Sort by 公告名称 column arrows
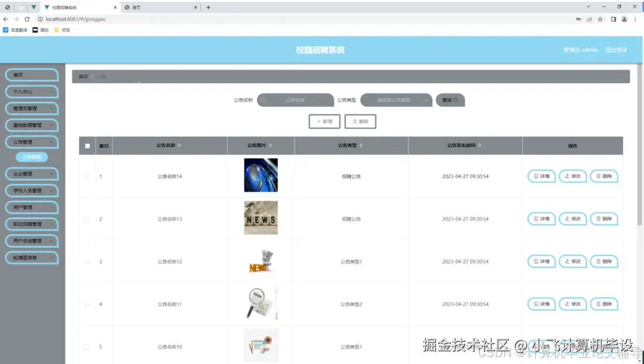 [179, 145]
